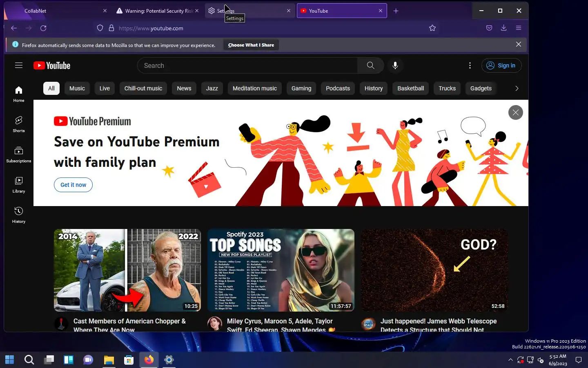This screenshot has width=588, height=368.
Task: Select the Gadgets chip
Action: tap(481, 88)
